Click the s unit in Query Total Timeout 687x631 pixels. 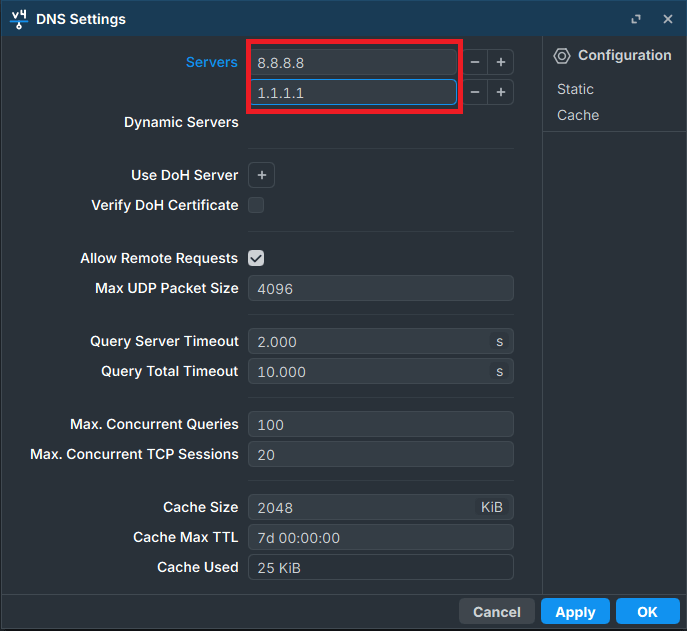tap(499, 371)
